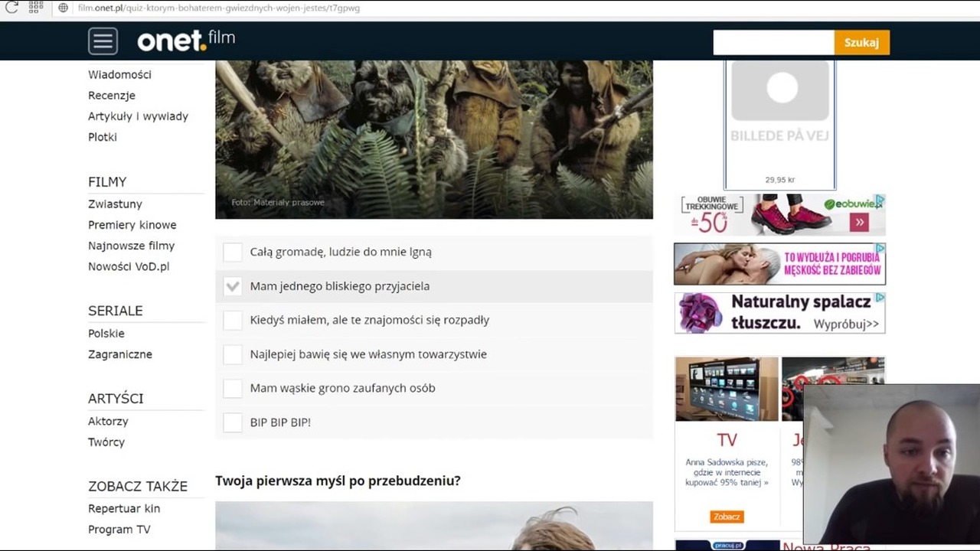This screenshot has width=980, height=551.
Task: Click the AdChoices icon on spalacz tłuszczu ad
Action: click(880, 298)
